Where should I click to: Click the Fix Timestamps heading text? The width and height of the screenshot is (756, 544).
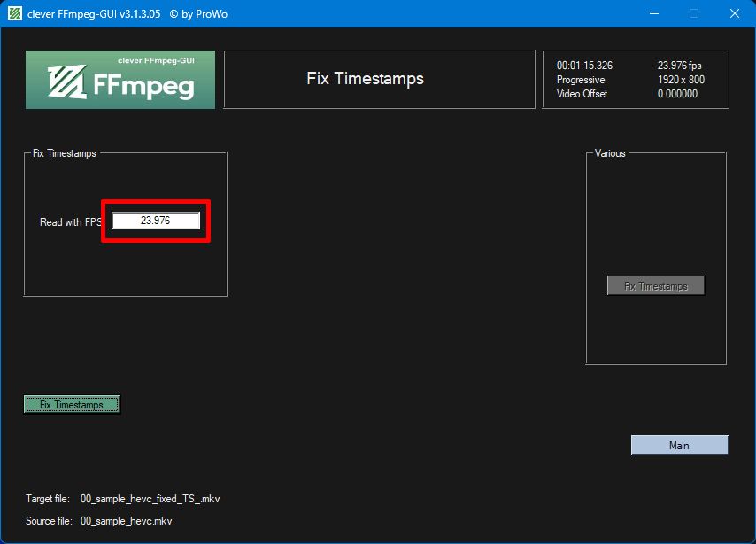tap(365, 78)
